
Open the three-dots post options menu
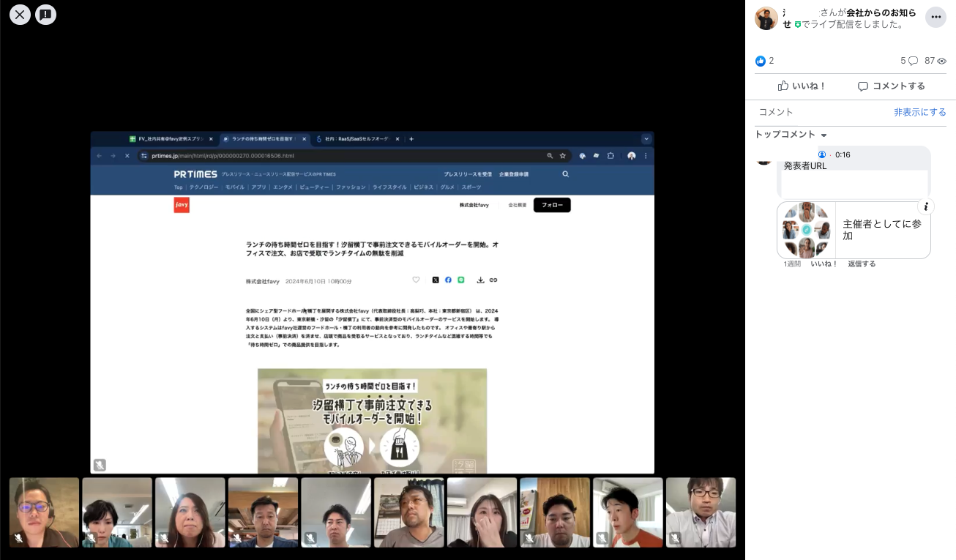point(936,17)
